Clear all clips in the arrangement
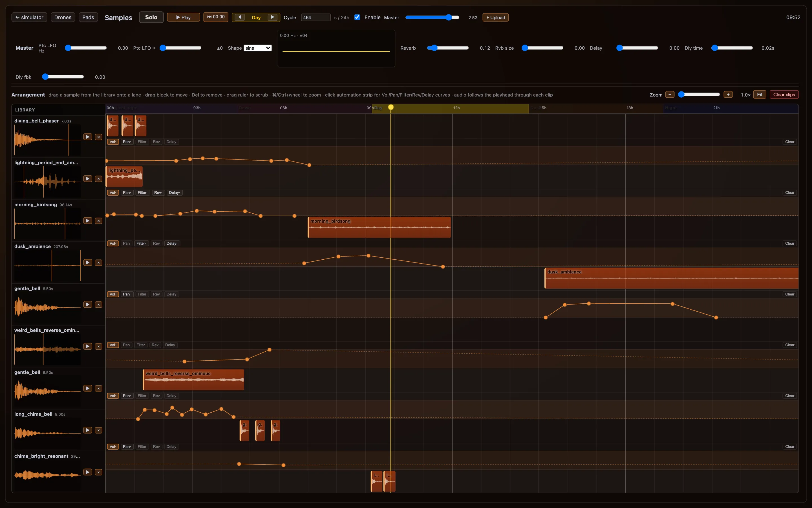 (x=784, y=95)
